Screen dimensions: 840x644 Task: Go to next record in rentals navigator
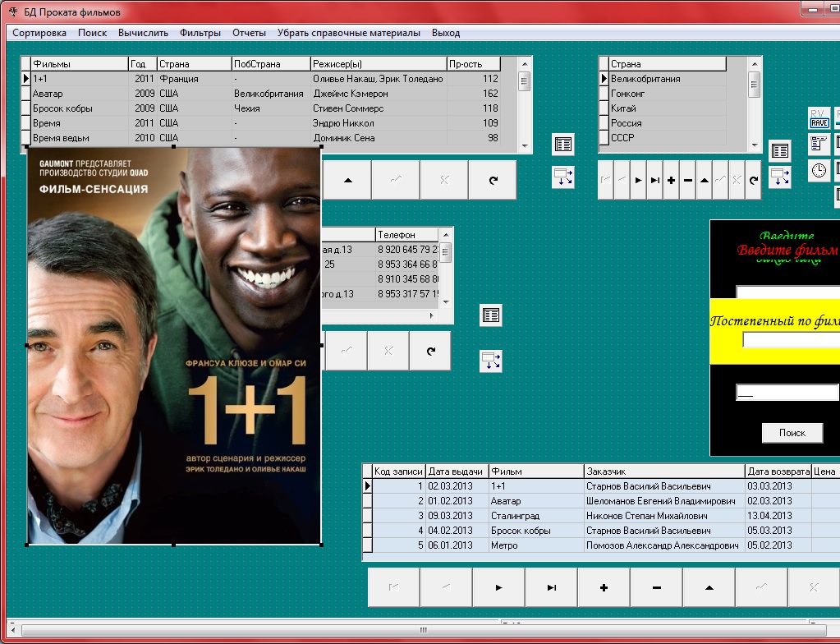(498, 588)
